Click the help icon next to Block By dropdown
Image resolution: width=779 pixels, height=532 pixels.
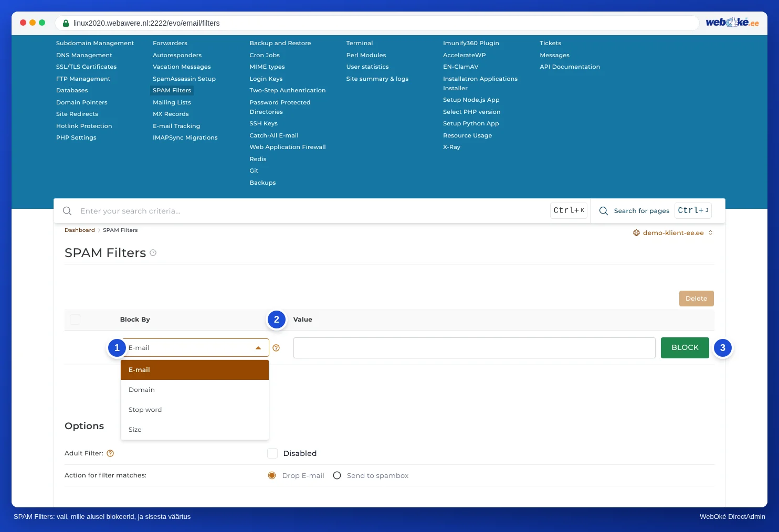point(276,348)
